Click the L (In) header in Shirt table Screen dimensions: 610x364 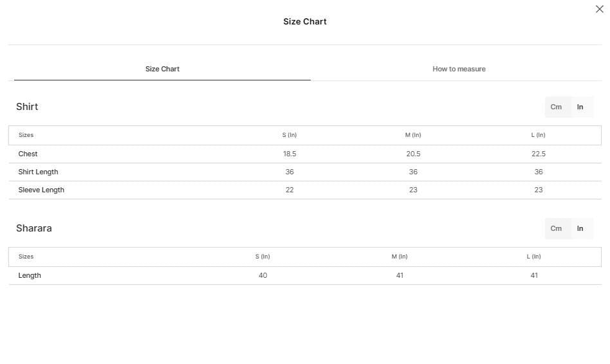click(x=539, y=135)
